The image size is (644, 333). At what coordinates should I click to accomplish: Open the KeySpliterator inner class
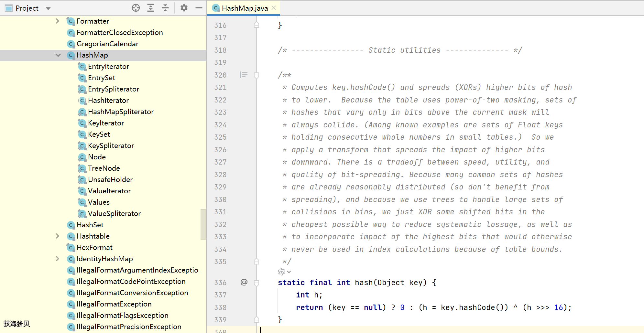coord(111,145)
